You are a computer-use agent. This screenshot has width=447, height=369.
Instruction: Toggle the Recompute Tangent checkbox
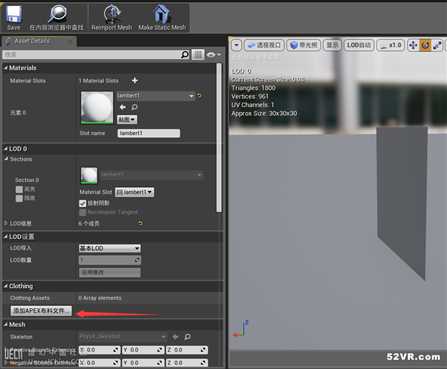[x=82, y=212]
